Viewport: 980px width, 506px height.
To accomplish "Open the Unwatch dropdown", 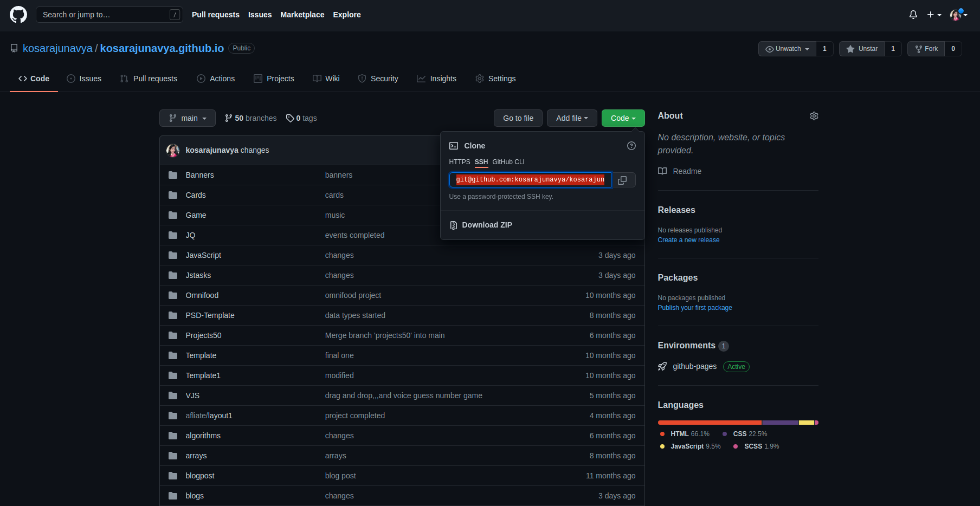I will 786,48.
